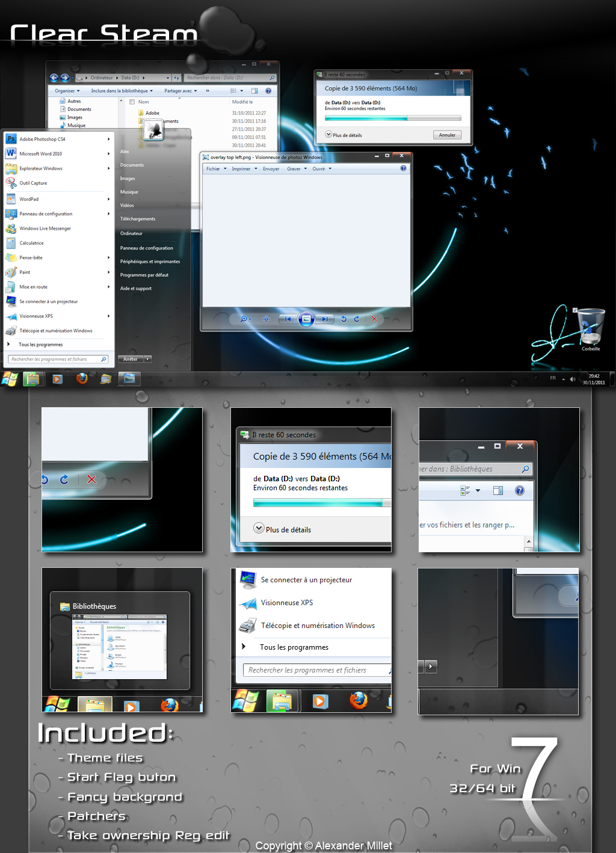Screen dimensions: 616x853
Task: Click the help icon in Explorer toolbar
Action: (x=268, y=91)
